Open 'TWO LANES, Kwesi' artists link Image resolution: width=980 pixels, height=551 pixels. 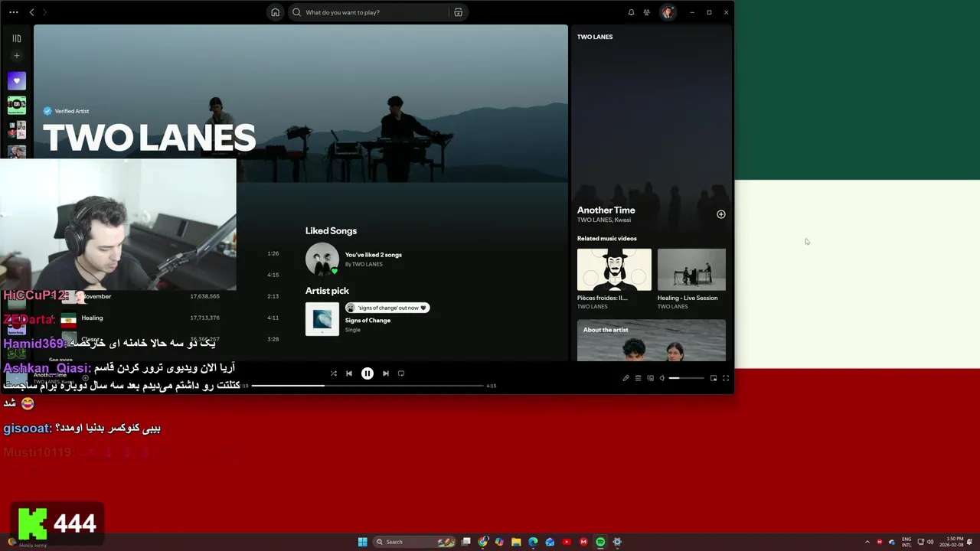[x=604, y=220]
